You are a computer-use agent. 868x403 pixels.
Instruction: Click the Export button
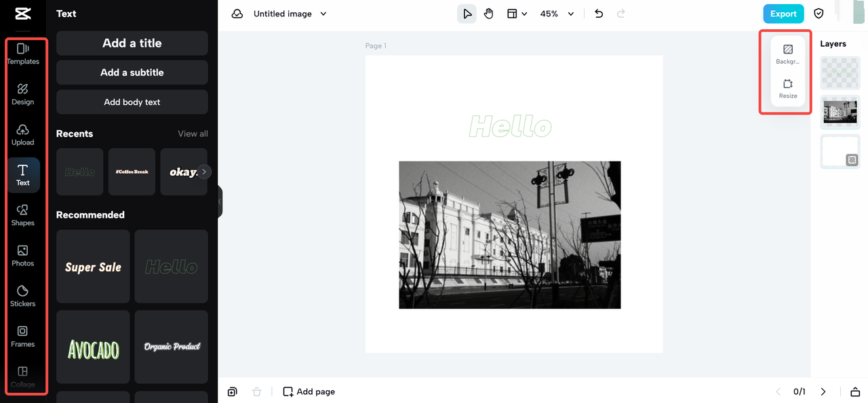click(783, 14)
